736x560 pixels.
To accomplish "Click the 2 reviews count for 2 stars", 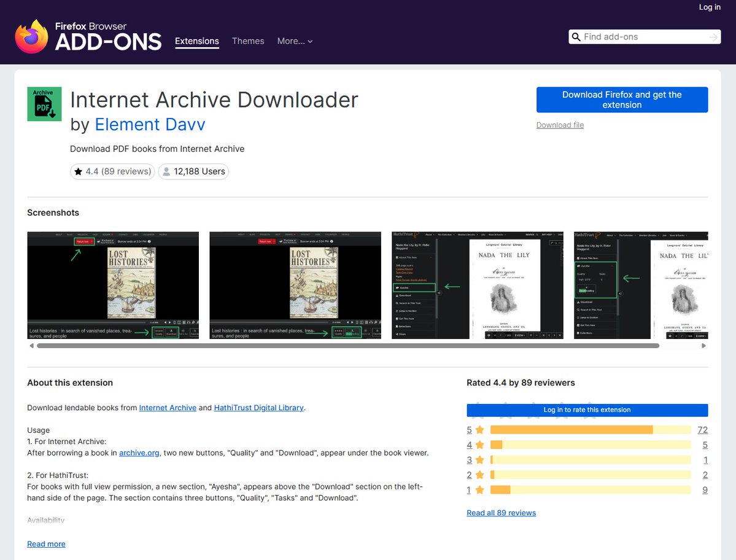I will (705, 475).
